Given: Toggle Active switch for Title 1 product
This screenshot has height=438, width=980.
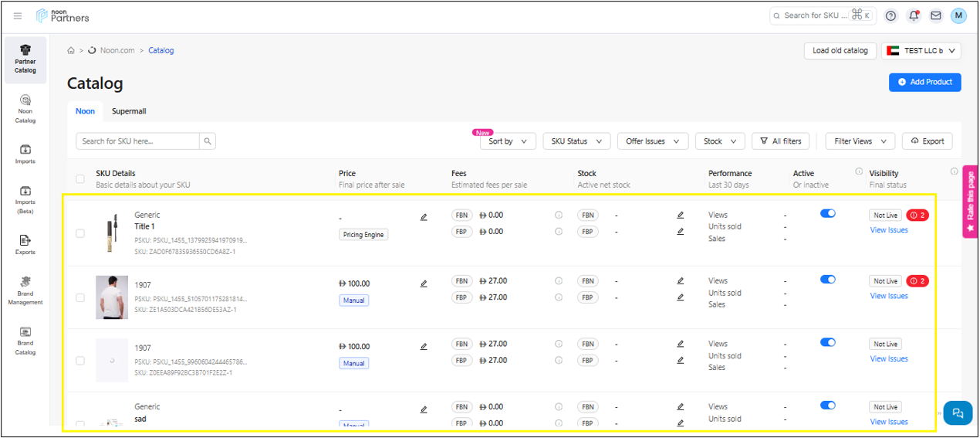Looking at the screenshot, I should coord(828,214).
